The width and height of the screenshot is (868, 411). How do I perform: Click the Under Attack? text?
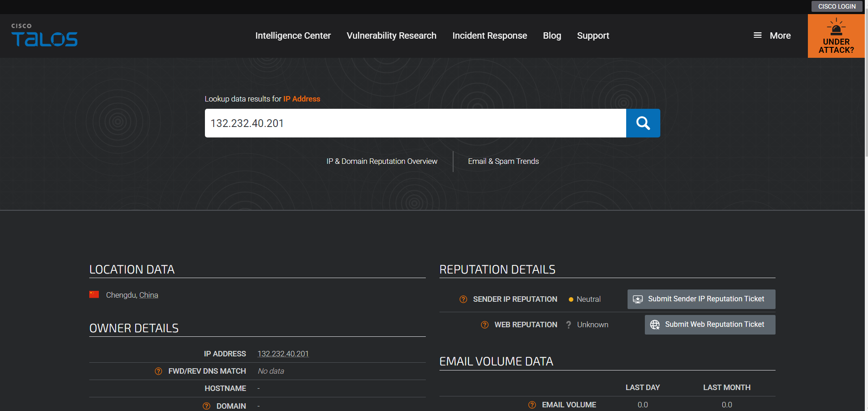836,46
